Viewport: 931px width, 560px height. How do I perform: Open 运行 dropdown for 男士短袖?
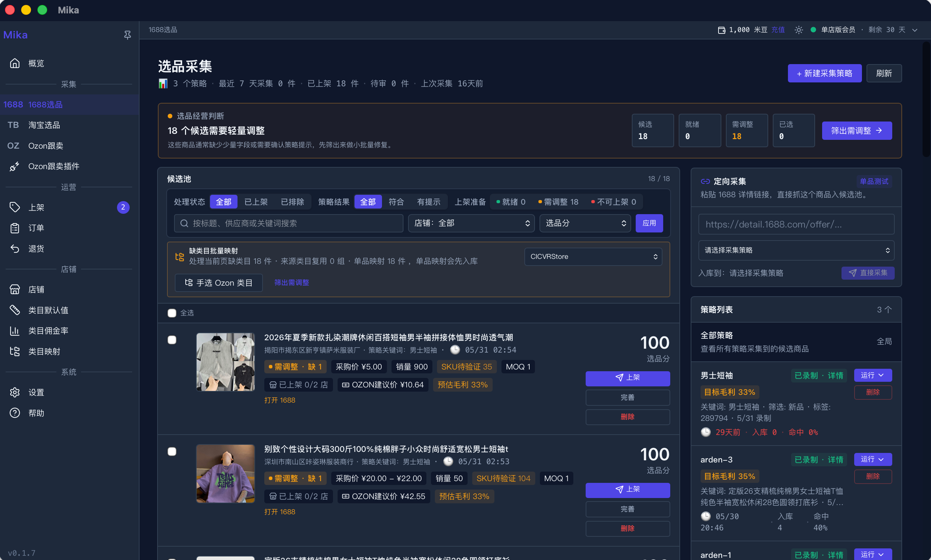[x=873, y=375]
